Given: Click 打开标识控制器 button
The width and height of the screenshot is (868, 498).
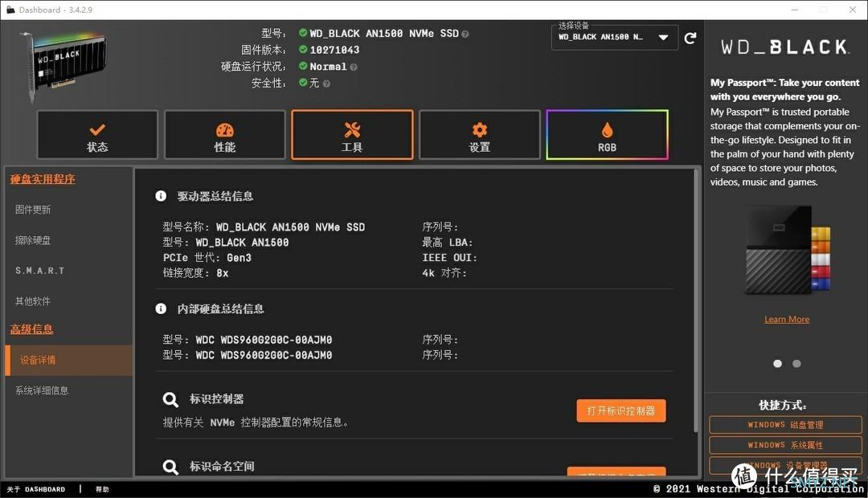Looking at the screenshot, I should click(621, 411).
